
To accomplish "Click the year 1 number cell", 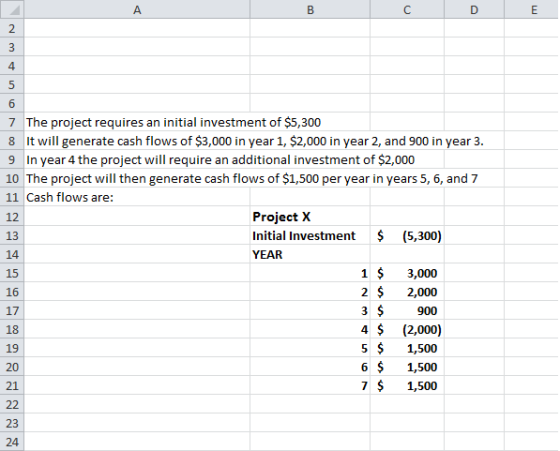I will [x=310, y=273].
